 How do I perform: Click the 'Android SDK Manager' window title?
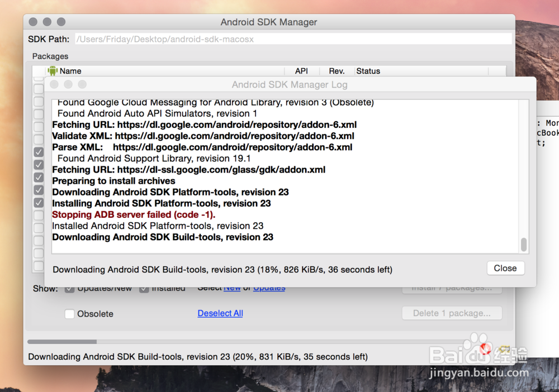[269, 22]
